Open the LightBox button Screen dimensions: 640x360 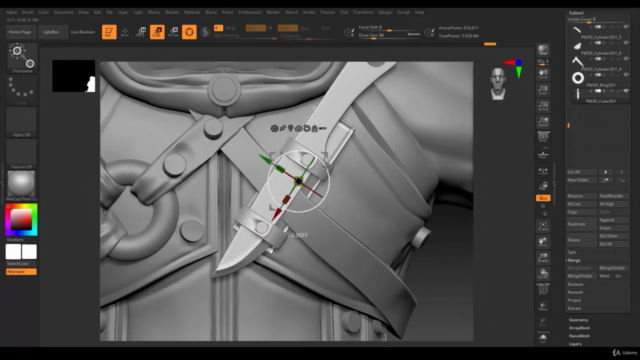tap(51, 32)
